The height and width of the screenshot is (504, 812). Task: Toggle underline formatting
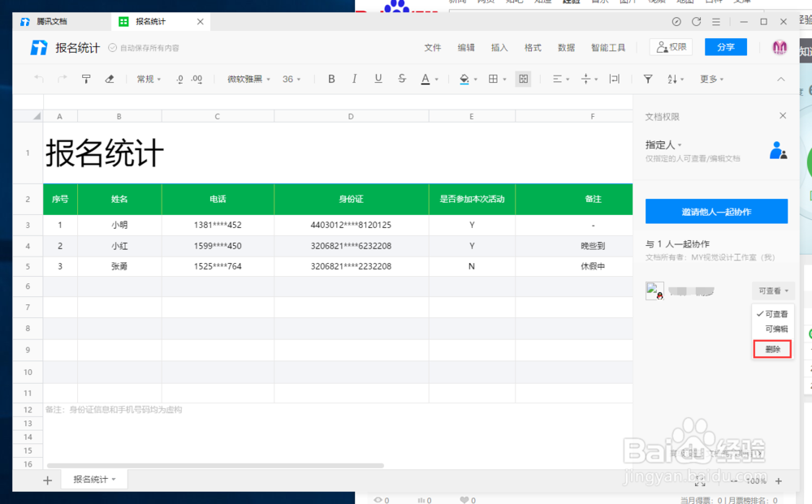pos(378,79)
